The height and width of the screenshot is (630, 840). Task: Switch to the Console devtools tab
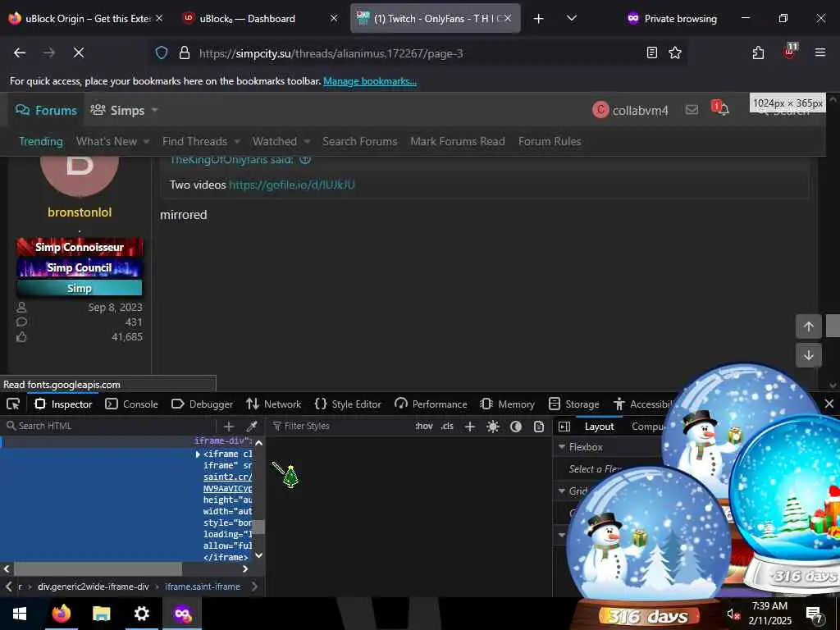pos(132,404)
